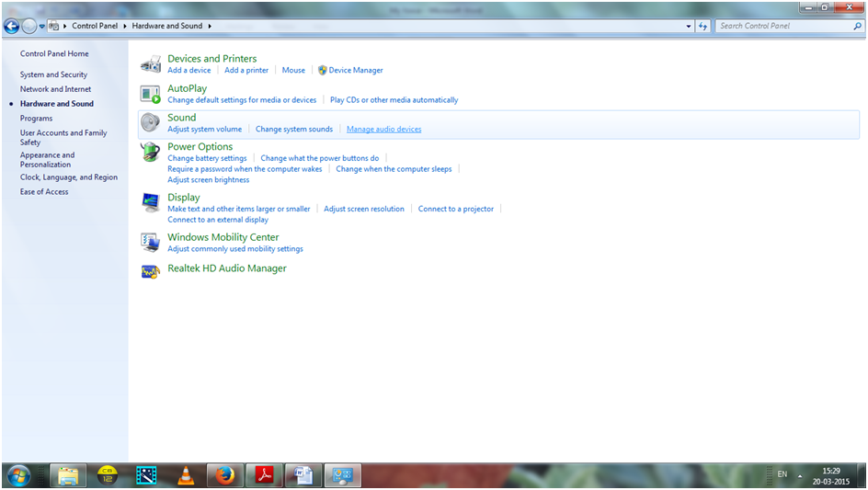Open recent pages dropdown arrow
Screen dimensions: 868x490
pyautogui.click(x=41, y=26)
